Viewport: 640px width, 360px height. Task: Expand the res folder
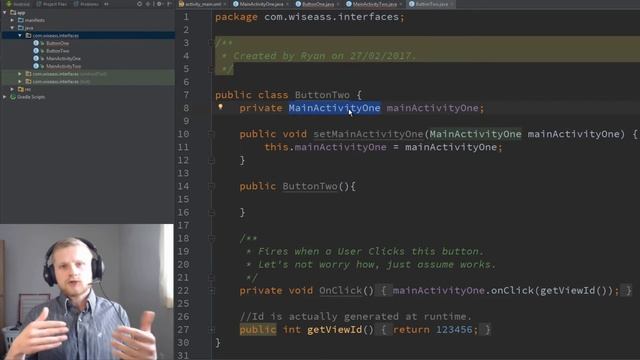[12, 89]
